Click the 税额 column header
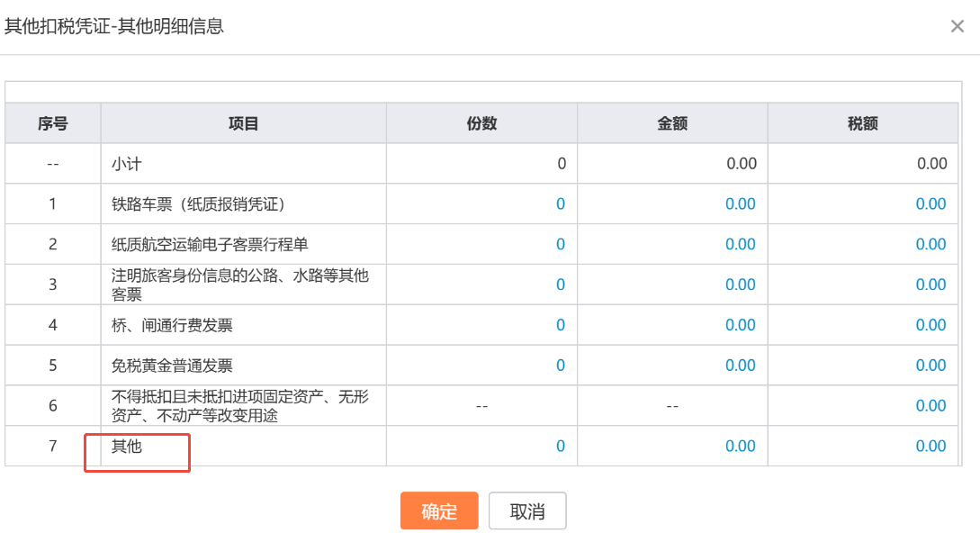Image resolution: width=980 pixels, height=533 pixels. point(862,124)
